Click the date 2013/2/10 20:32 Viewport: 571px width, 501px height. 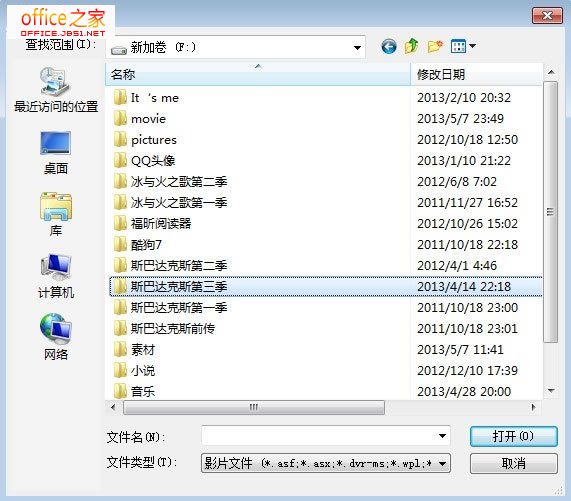coord(464,98)
